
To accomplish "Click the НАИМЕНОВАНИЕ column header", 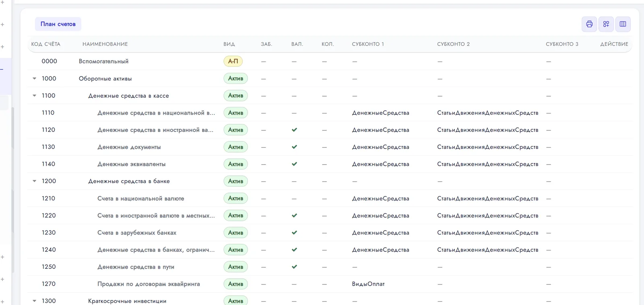I will coord(105,44).
